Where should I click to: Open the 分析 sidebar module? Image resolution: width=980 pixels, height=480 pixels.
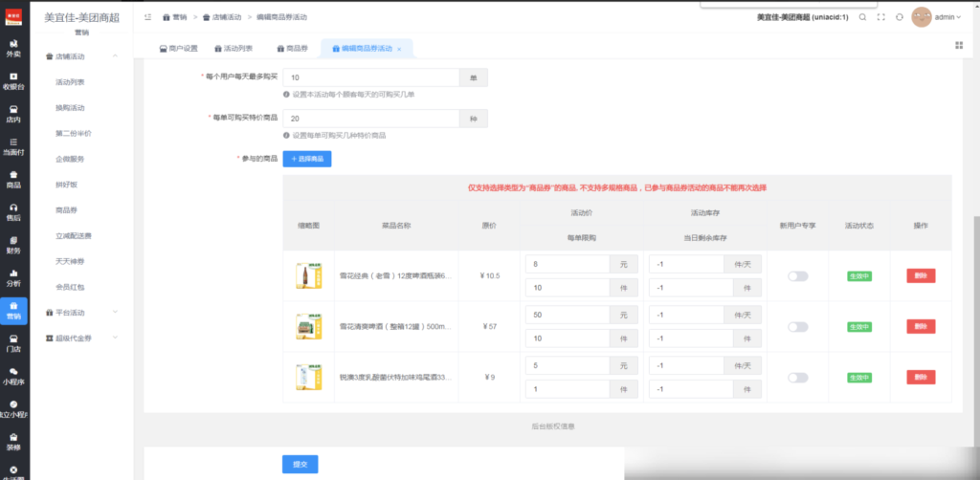13,277
